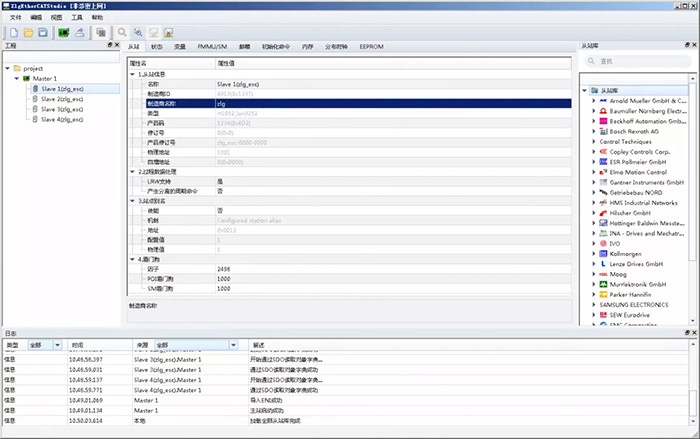Click the Slave 4(zlg_esc) device icon
700x439 pixels.
(35, 119)
